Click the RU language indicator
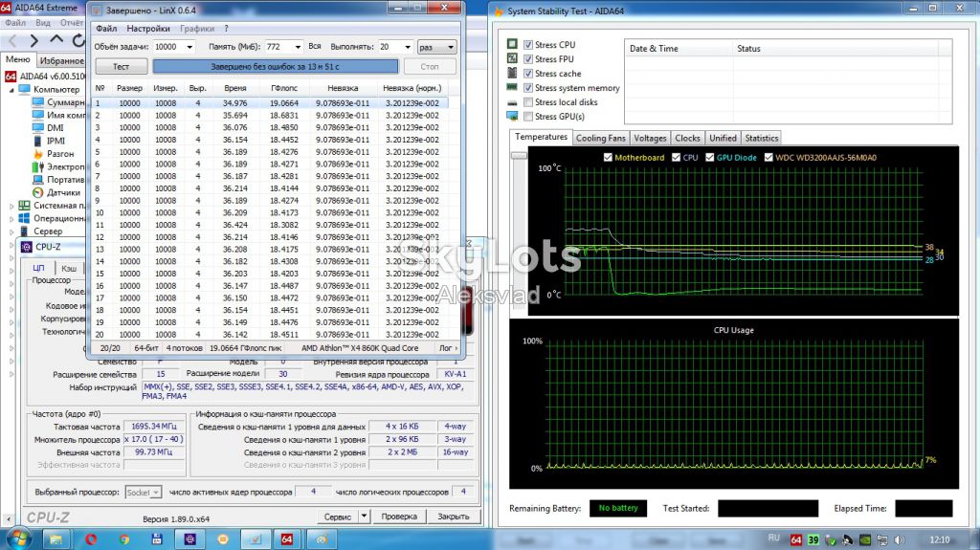This screenshot has width=980, height=550. (773, 539)
